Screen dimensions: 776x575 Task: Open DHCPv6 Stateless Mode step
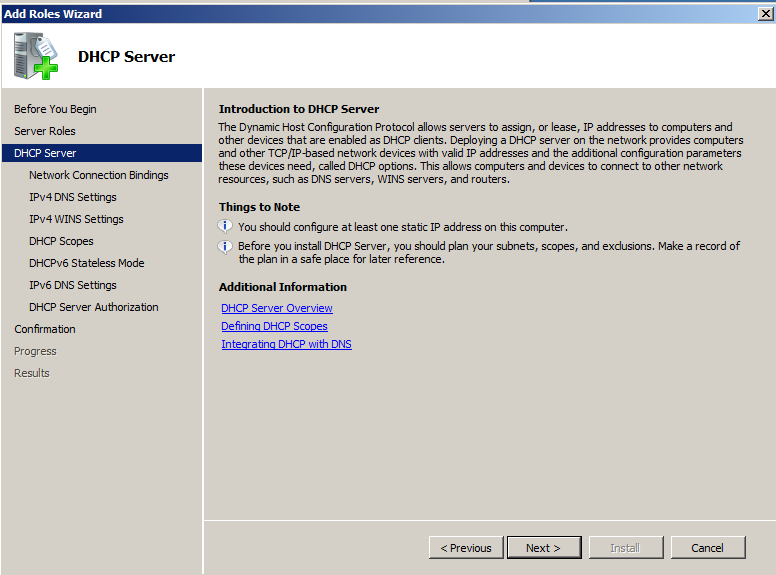pos(87,263)
